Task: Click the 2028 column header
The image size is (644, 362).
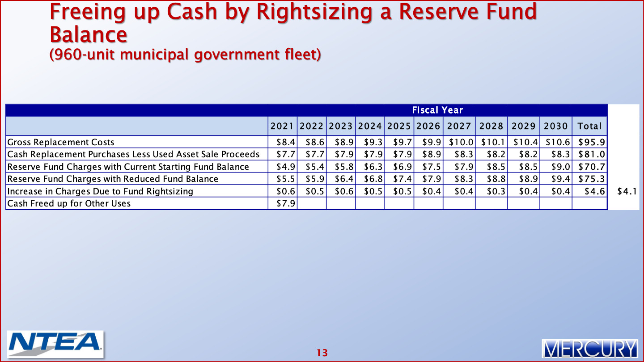Action: pos(491,126)
